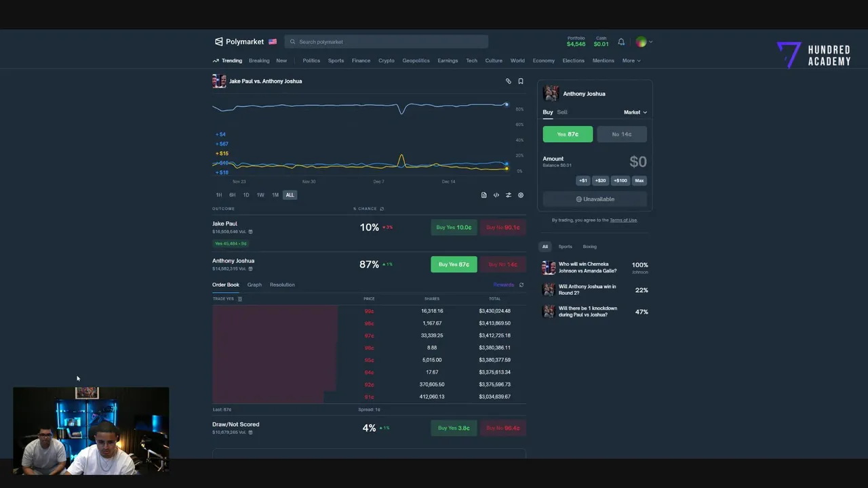The width and height of the screenshot is (868, 488).
Task: Open the 1 knockdown during Paul vs Joshua market
Action: [595, 312]
